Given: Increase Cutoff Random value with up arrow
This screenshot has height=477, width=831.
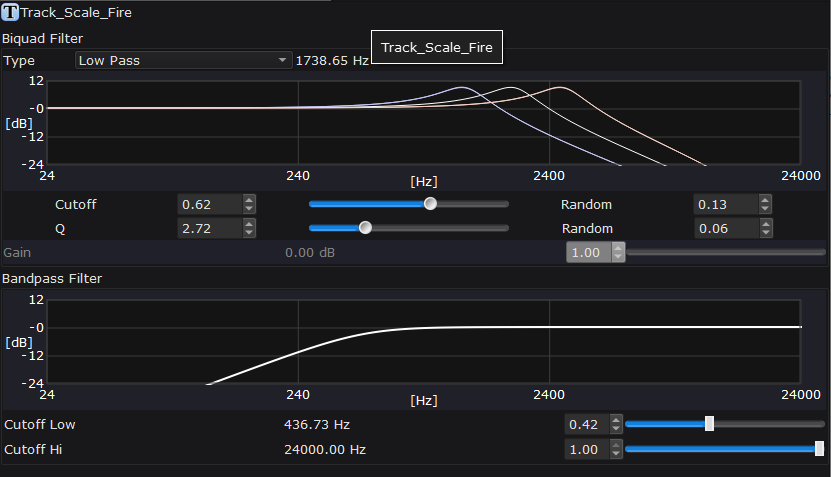Looking at the screenshot, I should [765, 199].
